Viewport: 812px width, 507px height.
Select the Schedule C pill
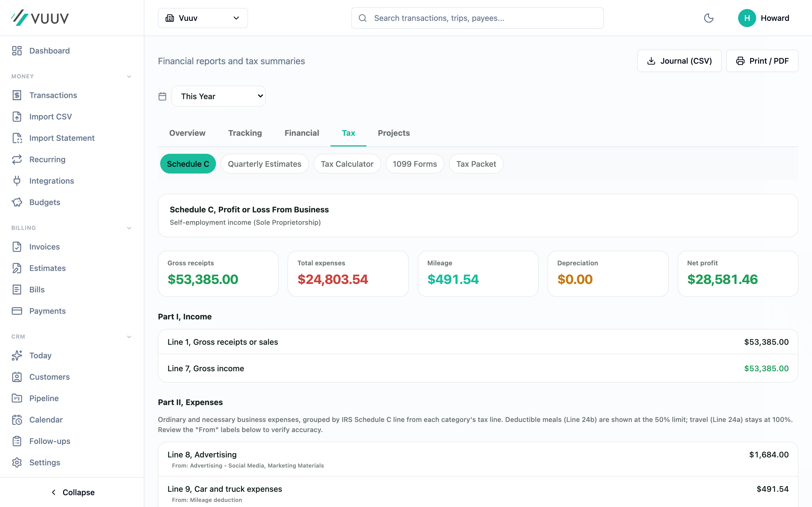pos(188,164)
